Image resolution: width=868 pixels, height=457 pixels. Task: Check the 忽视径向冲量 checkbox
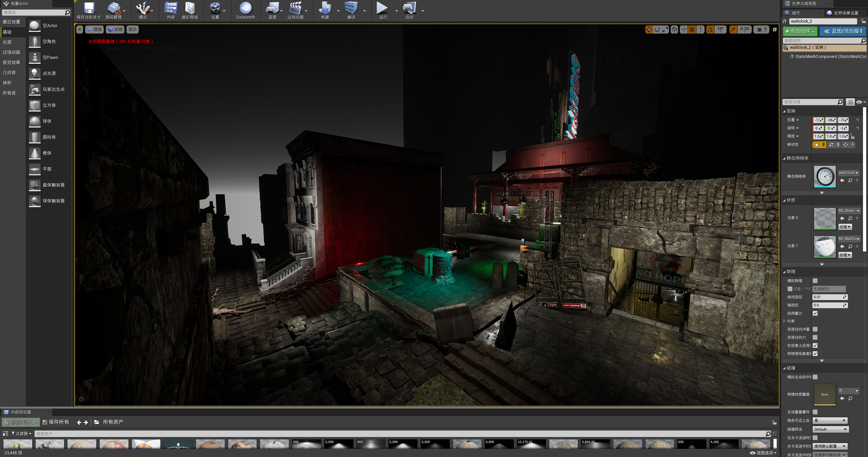tap(815, 329)
